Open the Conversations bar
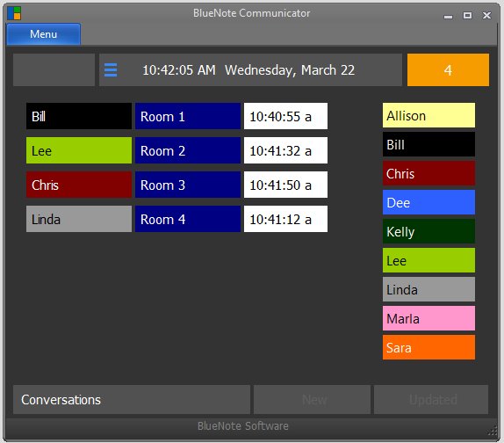The image size is (504, 443). pos(132,400)
